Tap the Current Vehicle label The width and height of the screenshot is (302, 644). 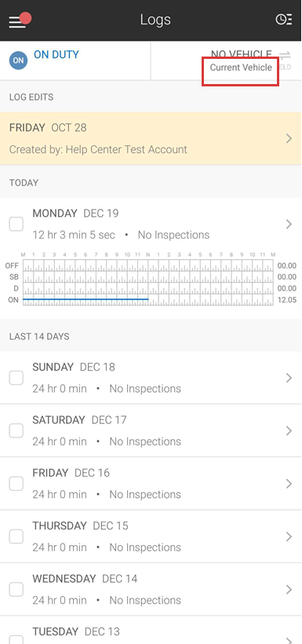[x=241, y=68]
